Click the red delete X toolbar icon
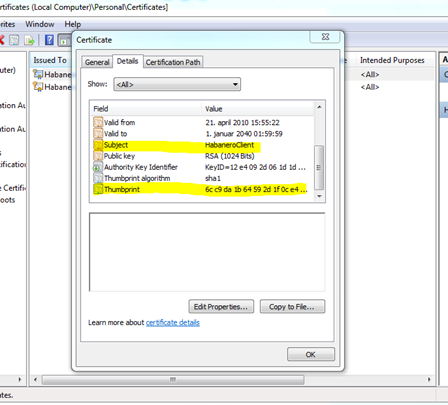 (1, 40)
